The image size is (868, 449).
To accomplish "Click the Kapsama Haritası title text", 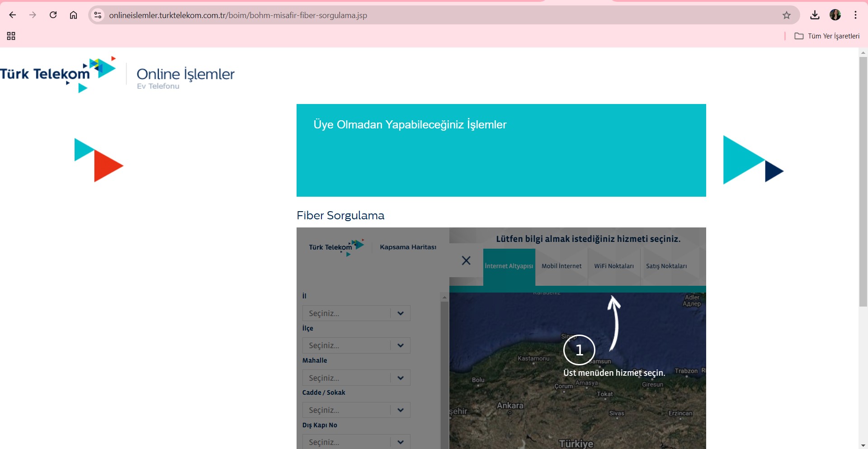I will 408,247.
